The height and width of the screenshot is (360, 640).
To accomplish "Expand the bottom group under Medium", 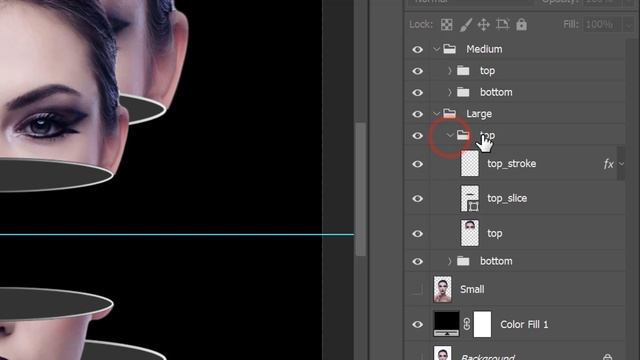I will [x=450, y=93].
